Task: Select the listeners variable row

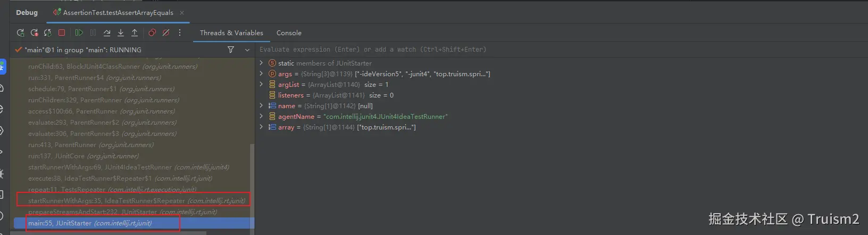Action: tap(561, 95)
